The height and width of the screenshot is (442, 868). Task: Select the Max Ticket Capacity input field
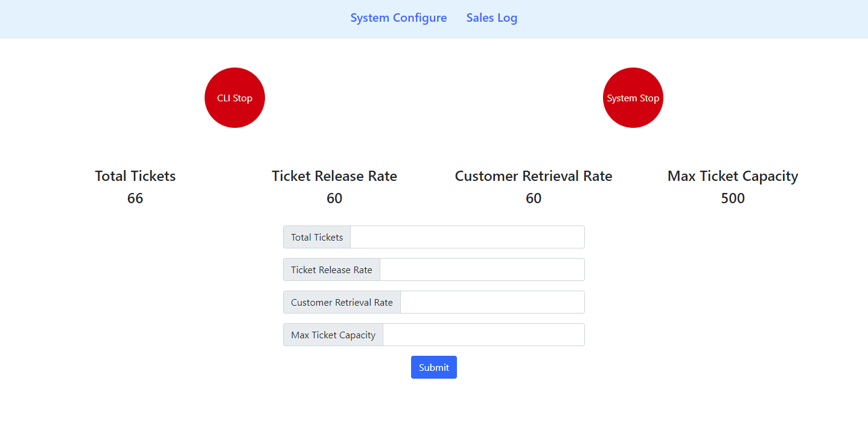pos(483,335)
